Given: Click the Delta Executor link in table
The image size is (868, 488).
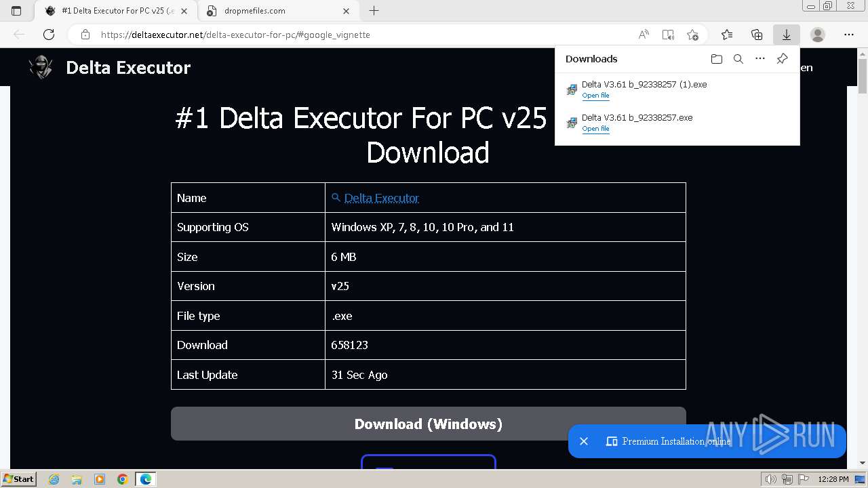Looking at the screenshot, I should [x=381, y=198].
